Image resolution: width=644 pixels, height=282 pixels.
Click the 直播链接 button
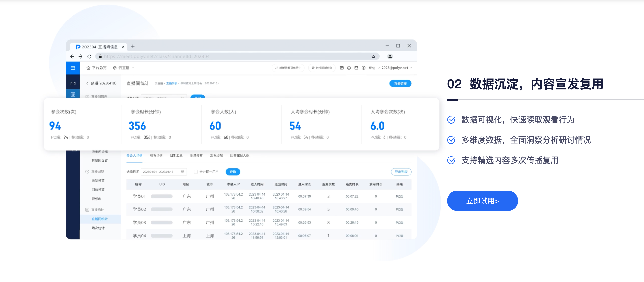[400, 84]
